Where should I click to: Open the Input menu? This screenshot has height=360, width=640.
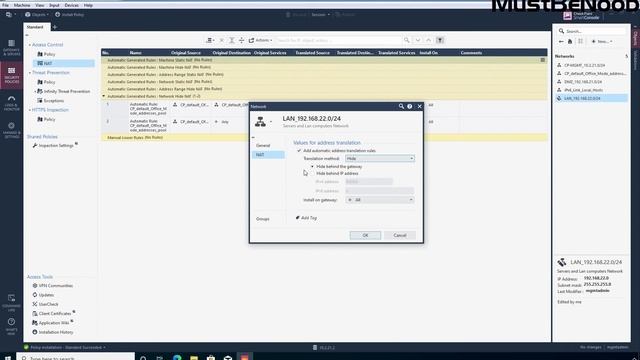coord(54,5)
